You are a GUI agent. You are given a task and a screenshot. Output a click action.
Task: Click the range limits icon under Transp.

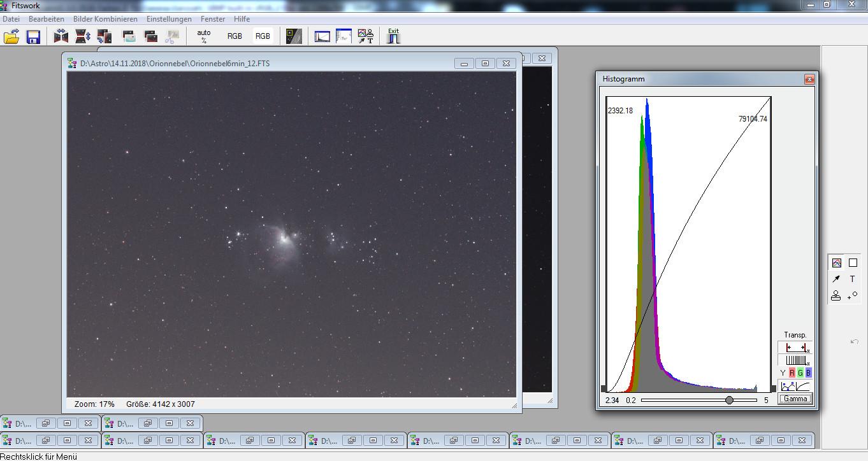point(795,348)
